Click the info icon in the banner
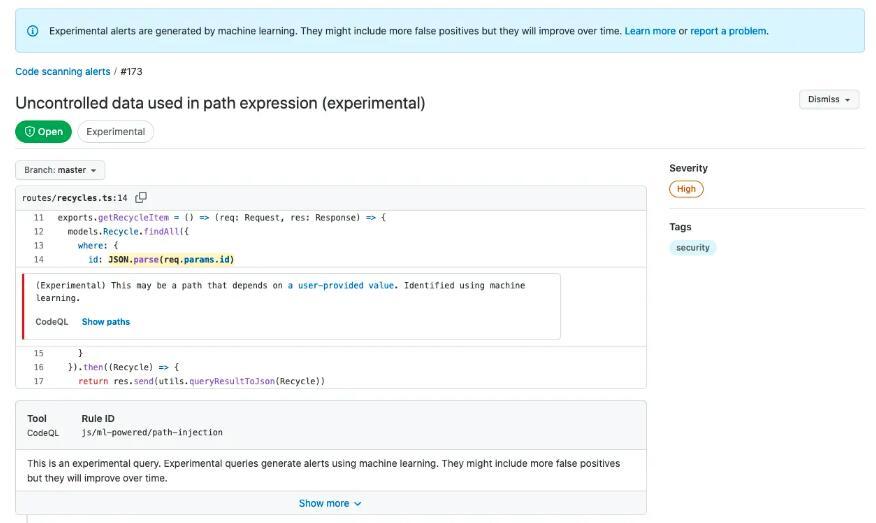The image size is (876, 523). 32,31
